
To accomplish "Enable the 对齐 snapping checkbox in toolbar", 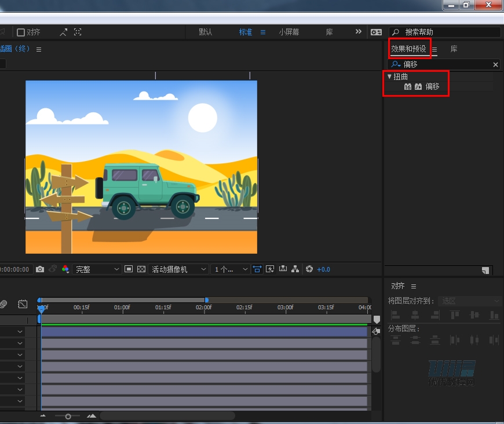I will (21, 32).
